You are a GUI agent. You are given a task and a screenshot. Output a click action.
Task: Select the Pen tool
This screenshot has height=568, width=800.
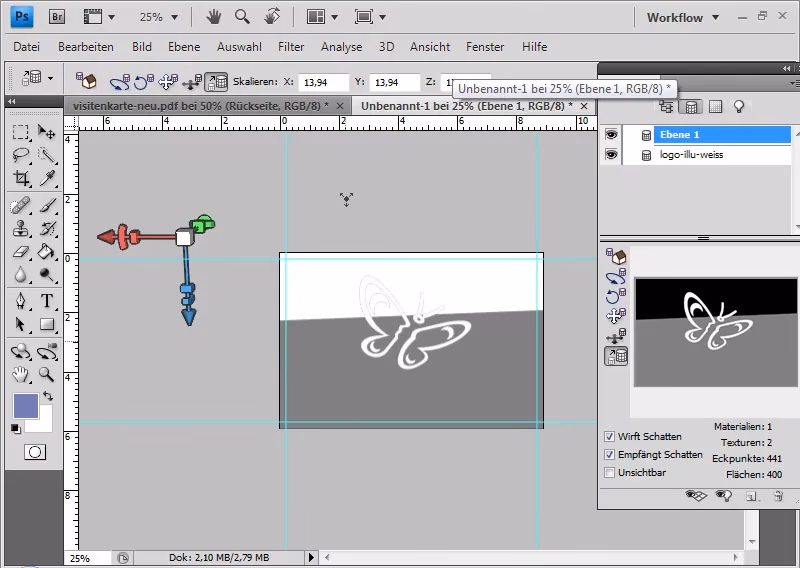point(21,301)
